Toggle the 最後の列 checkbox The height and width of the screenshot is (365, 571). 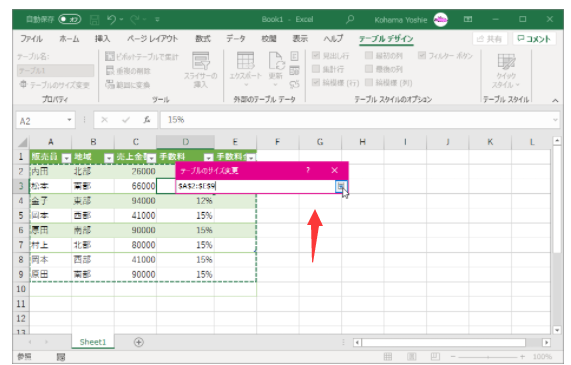click(x=369, y=69)
